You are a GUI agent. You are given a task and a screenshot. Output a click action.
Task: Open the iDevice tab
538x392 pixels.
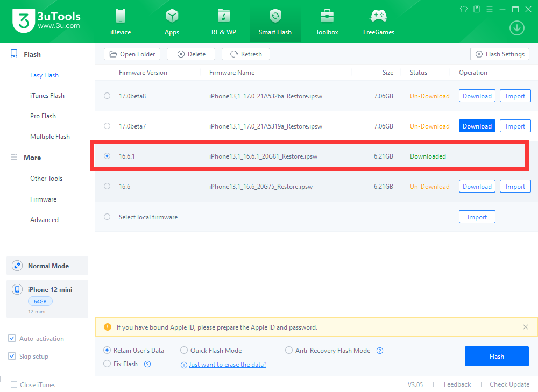[x=121, y=22]
